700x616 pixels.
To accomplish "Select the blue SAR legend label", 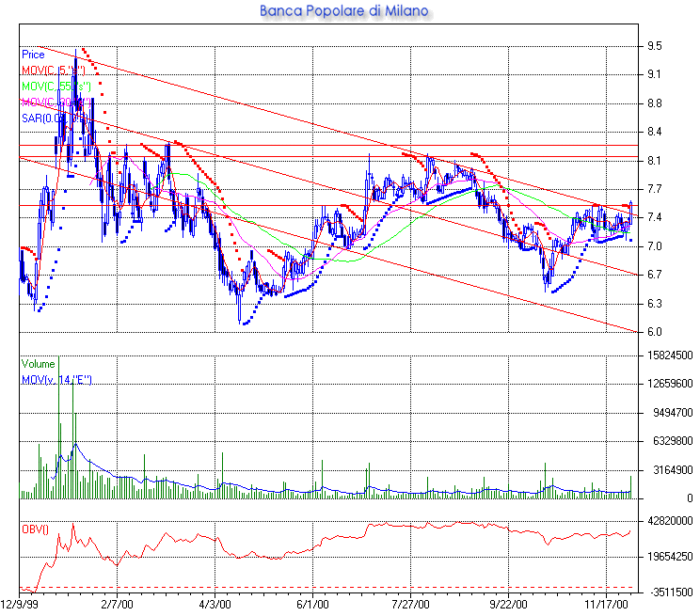I will 54,118.
